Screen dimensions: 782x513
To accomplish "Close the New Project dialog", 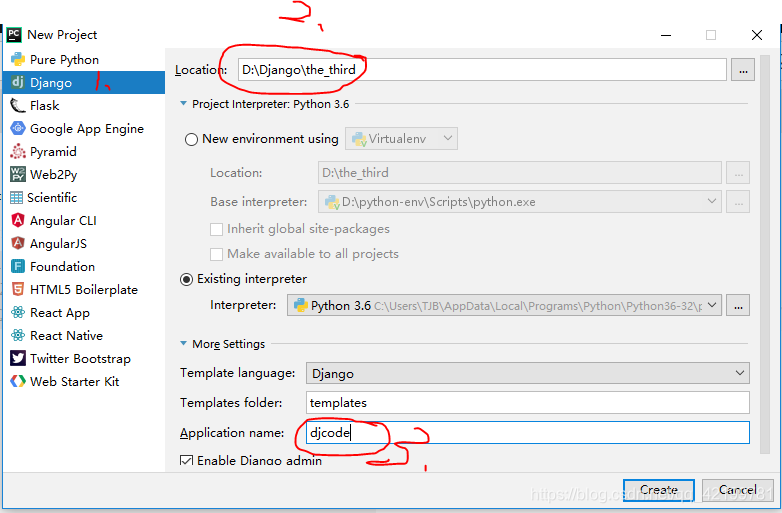I will pyautogui.click(x=757, y=35).
